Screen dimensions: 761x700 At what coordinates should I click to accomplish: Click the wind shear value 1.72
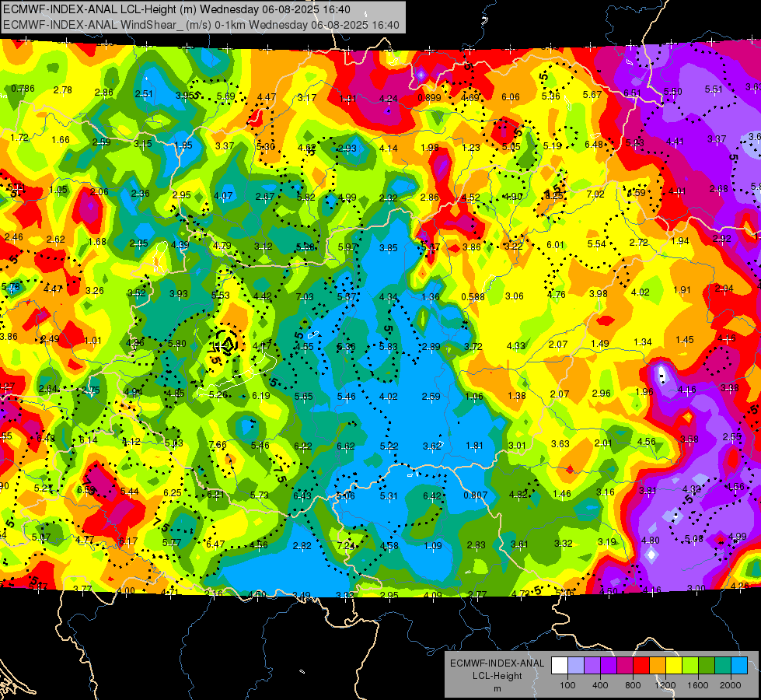click(x=19, y=138)
